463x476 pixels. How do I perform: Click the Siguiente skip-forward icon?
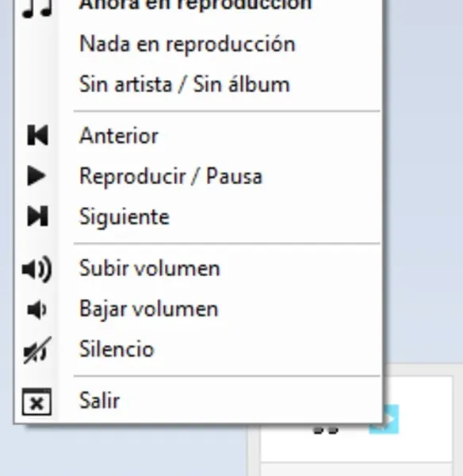point(37,216)
